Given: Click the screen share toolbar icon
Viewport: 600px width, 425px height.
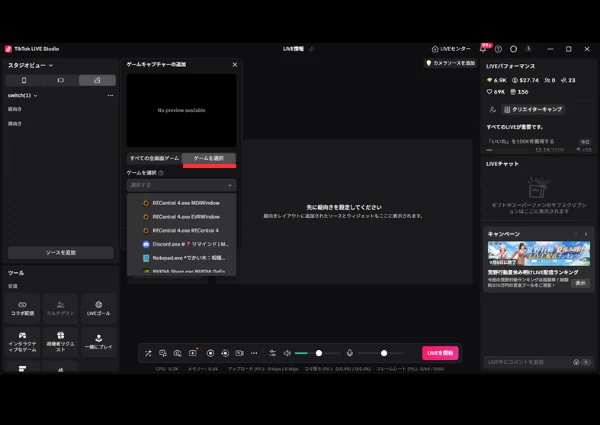Looking at the screenshot, I should point(163,353).
